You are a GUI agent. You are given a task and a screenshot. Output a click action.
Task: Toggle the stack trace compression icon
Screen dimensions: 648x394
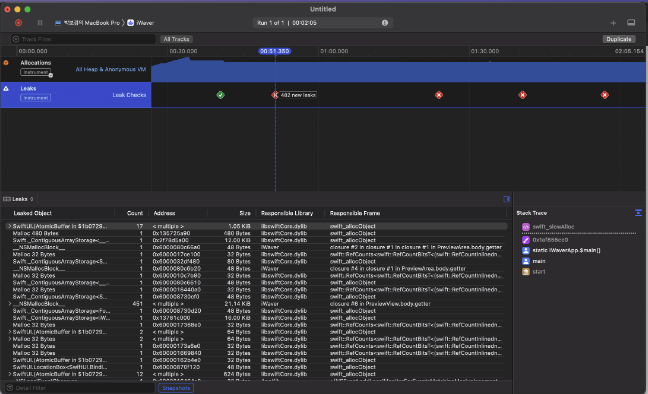638,213
